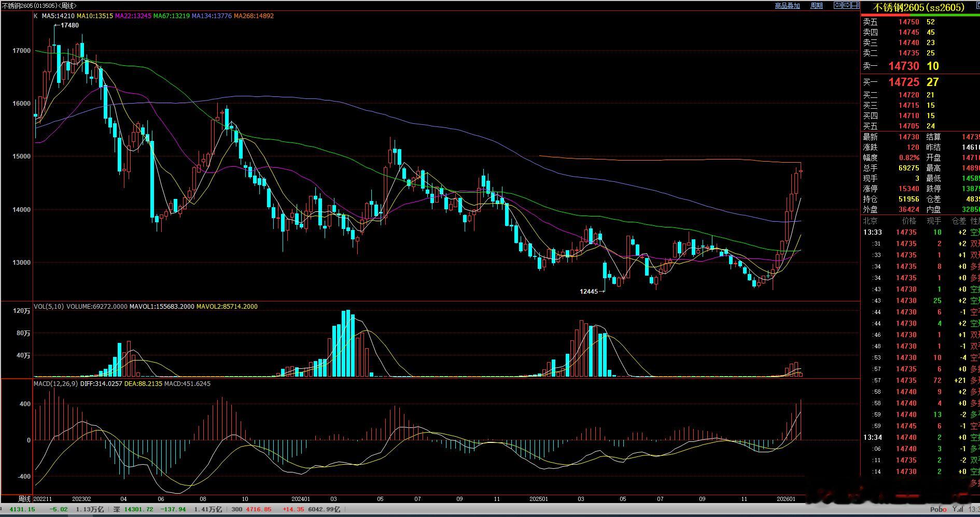980x517 pixels.
Task: Click the 300 index value 4716.85
Action: pyautogui.click(x=258, y=509)
